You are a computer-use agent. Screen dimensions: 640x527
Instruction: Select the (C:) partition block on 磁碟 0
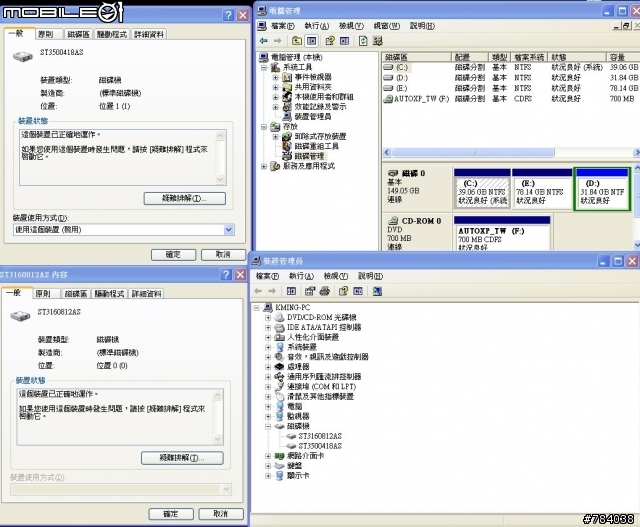[x=482, y=189]
